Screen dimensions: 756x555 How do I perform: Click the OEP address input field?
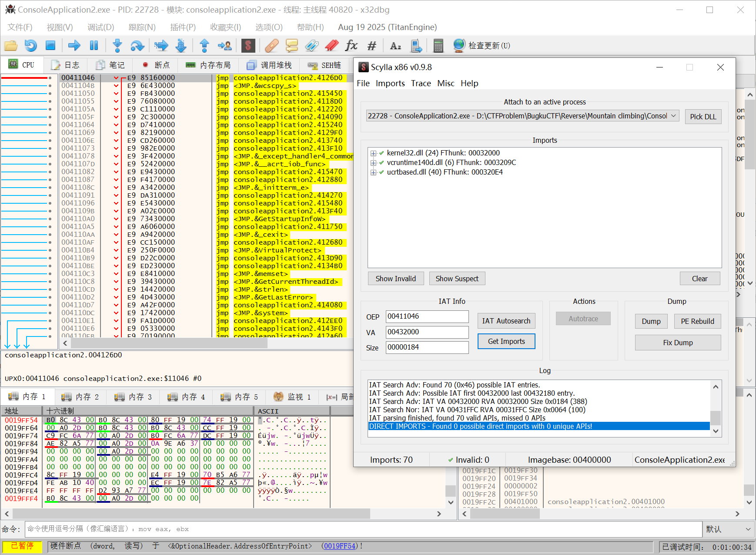click(427, 316)
